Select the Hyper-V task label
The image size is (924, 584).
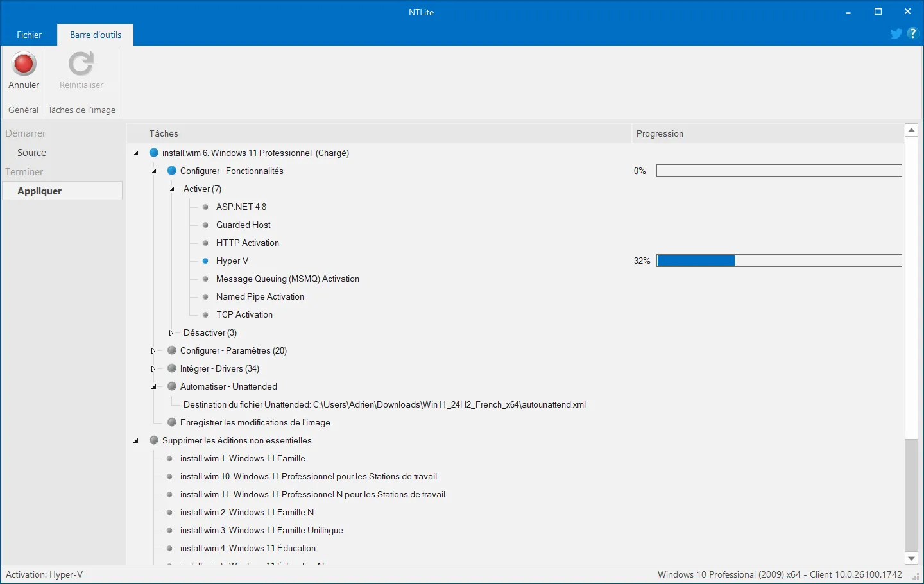pos(232,261)
